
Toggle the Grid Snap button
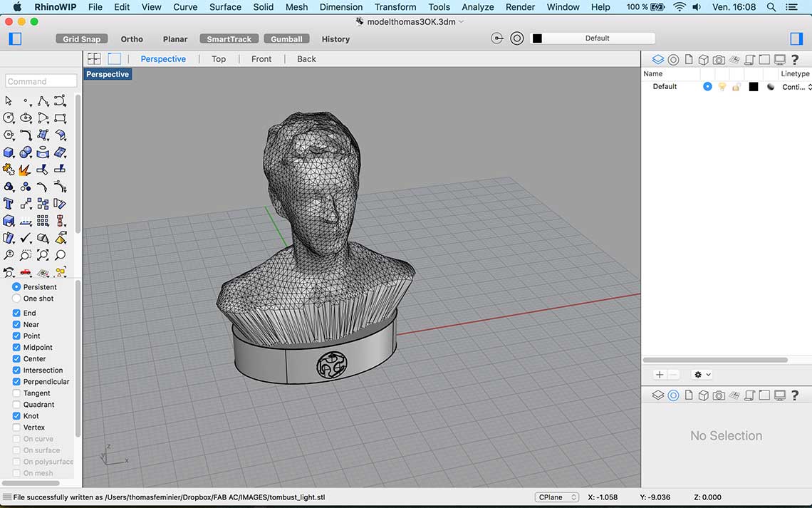tap(82, 39)
